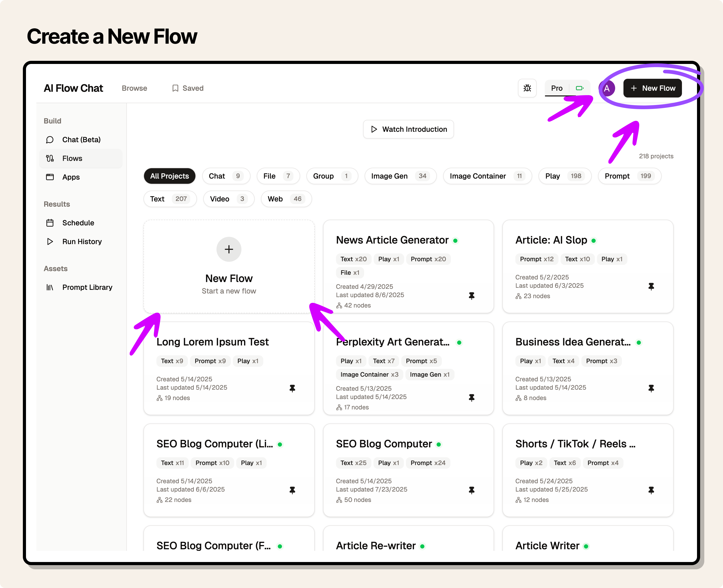Screen dimensions: 723x588
Task: Click the bug report icon button
Action: (527, 88)
